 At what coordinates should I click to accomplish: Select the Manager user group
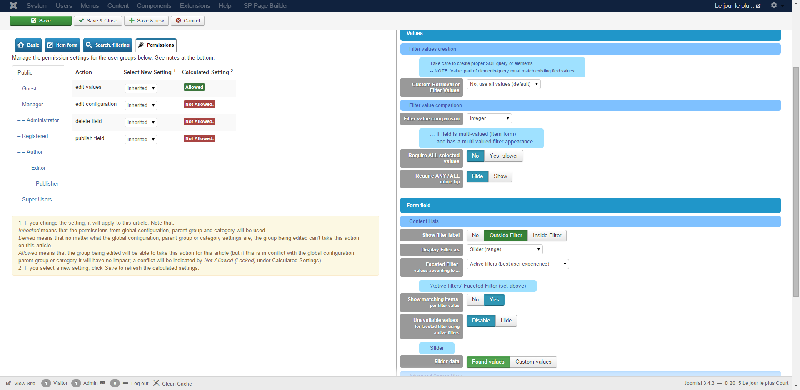32,104
